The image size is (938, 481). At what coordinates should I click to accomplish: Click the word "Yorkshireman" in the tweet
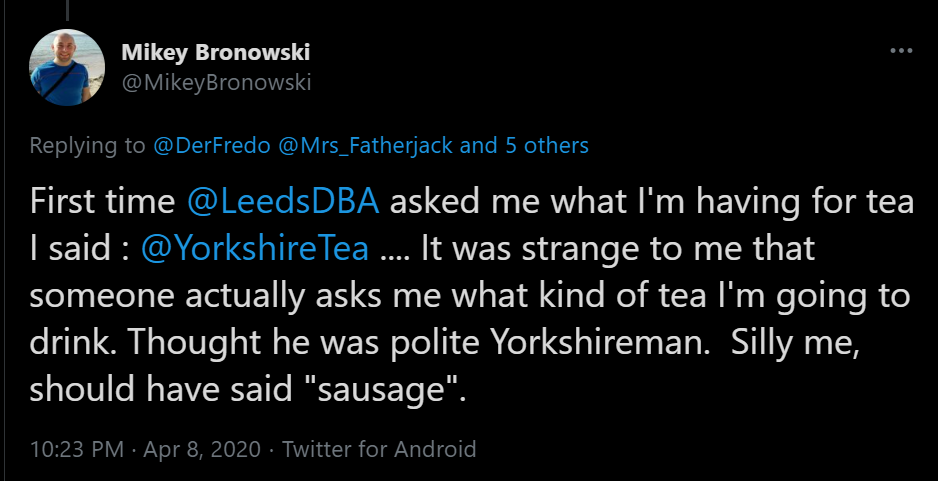pos(600,342)
